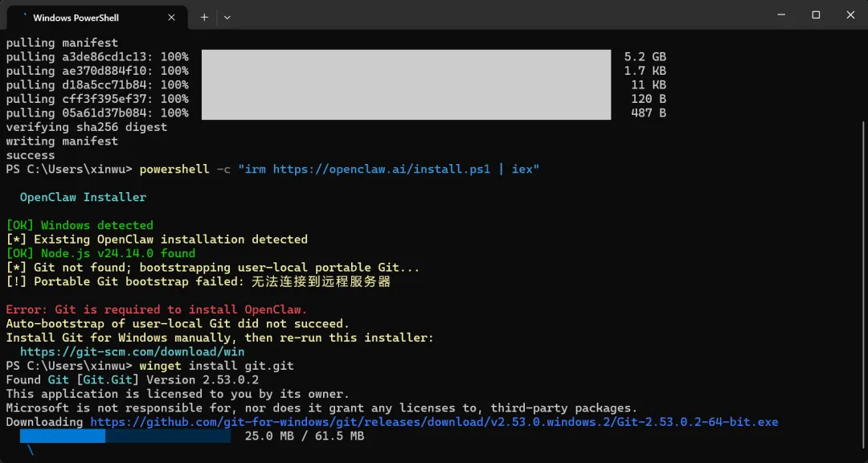Click 'pulling manifest' line
Image resolution: width=868 pixels, height=463 pixels.
click(x=62, y=43)
